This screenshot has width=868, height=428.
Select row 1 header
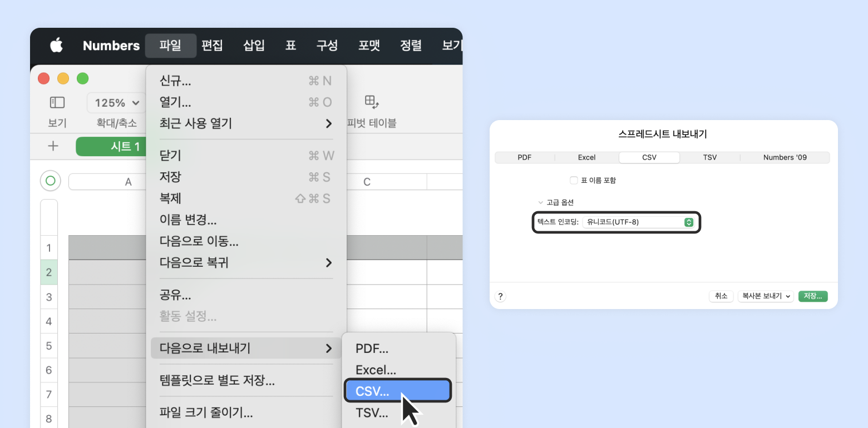coord(49,248)
